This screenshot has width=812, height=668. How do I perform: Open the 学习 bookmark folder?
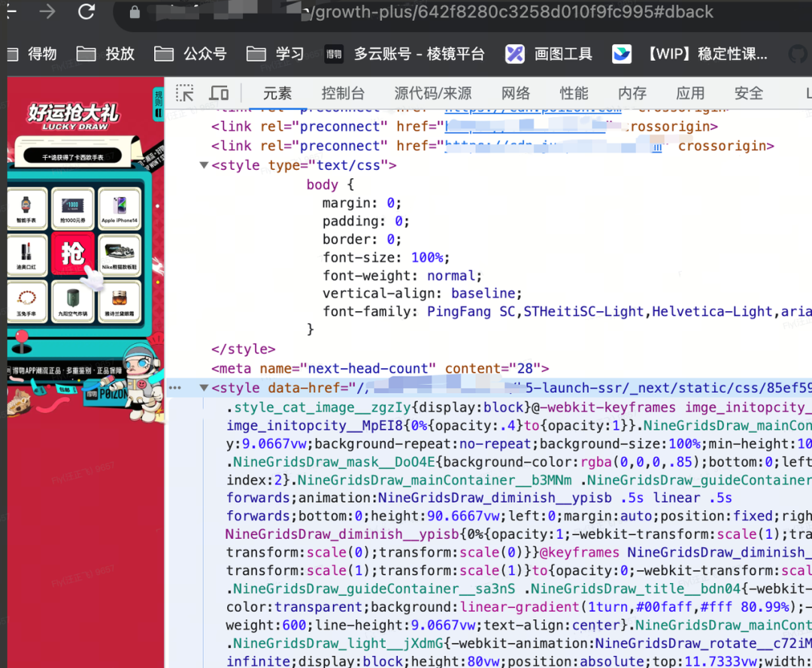275,54
